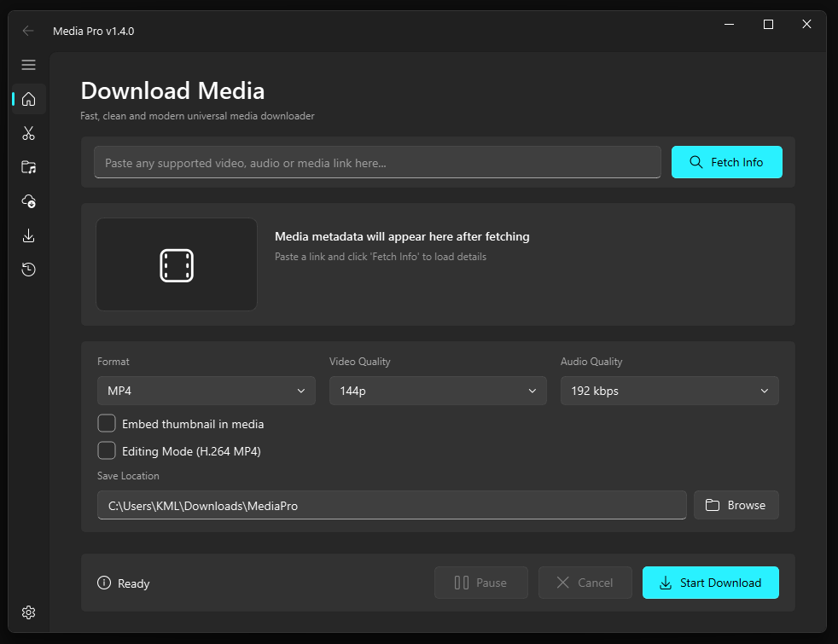
Task: Click the info icon beside Ready
Action: coord(104,583)
